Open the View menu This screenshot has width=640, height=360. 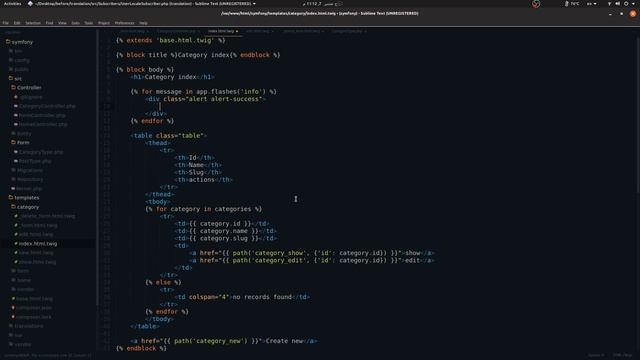(x=62, y=23)
